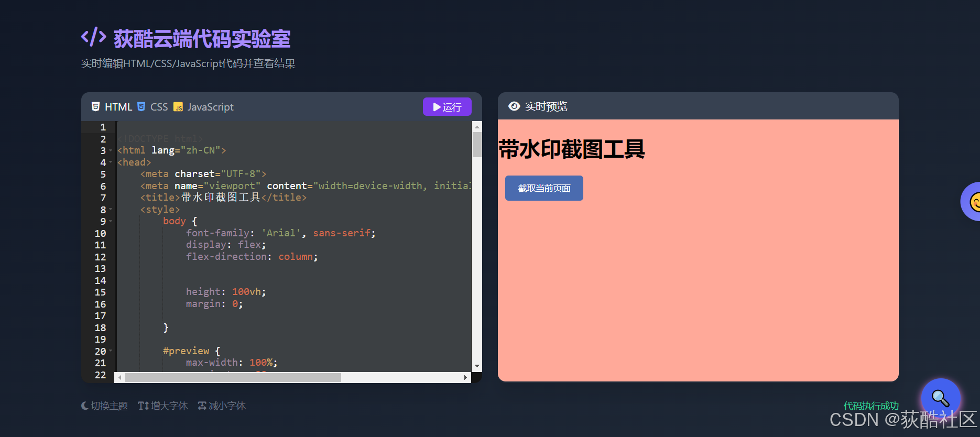Image resolution: width=980 pixels, height=437 pixels.
Task: Click the moon icon for theme switching
Action: click(x=85, y=406)
